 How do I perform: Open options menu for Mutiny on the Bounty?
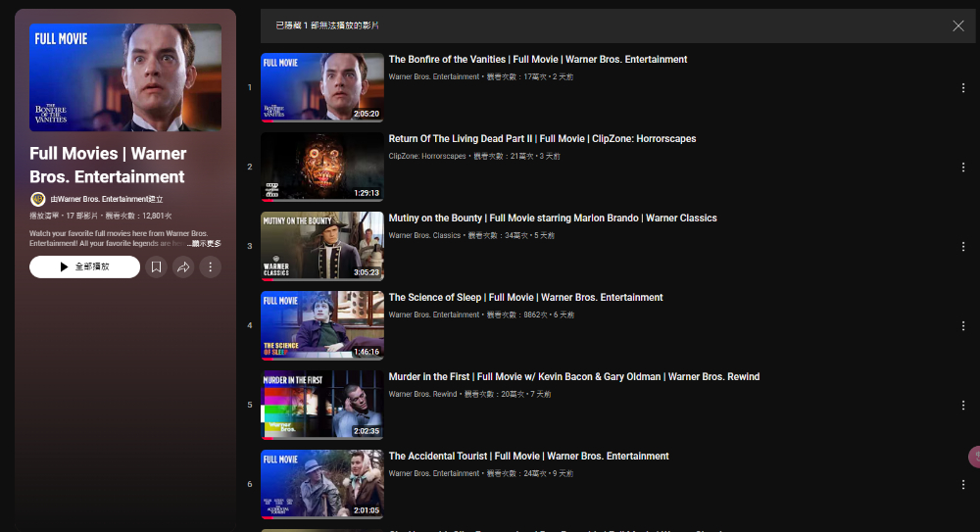point(963,247)
